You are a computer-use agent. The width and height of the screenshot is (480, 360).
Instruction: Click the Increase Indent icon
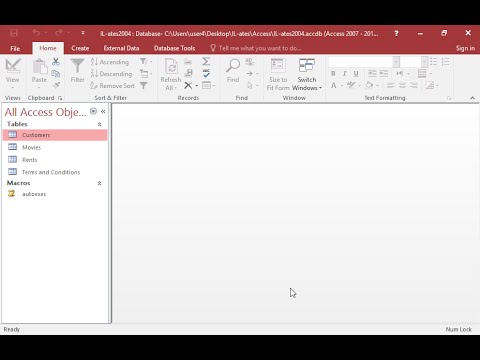(x=384, y=73)
